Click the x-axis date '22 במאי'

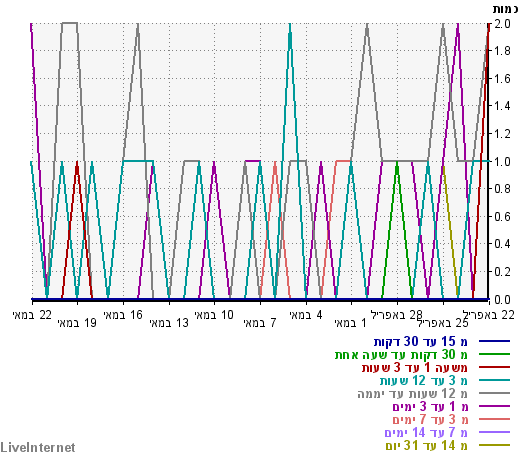[x=32, y=315]
